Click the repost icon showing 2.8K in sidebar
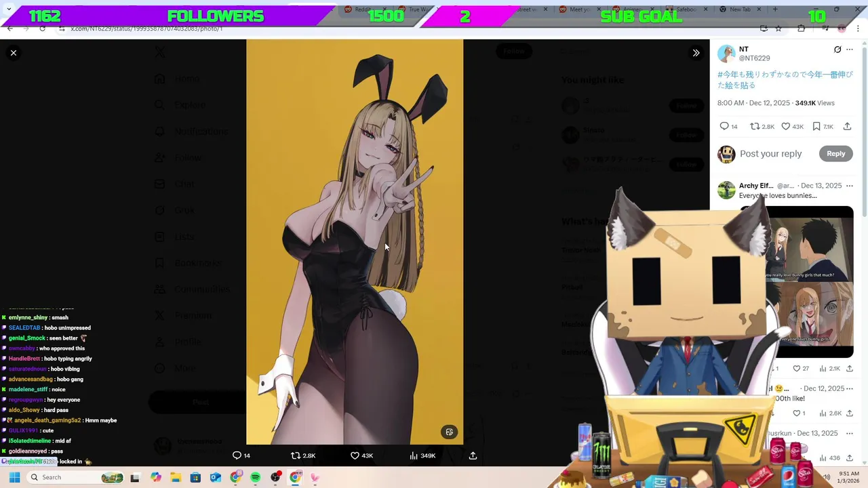The height and width of the screenshot is (488, 868). pyautogui.click(x=755, y=127)
